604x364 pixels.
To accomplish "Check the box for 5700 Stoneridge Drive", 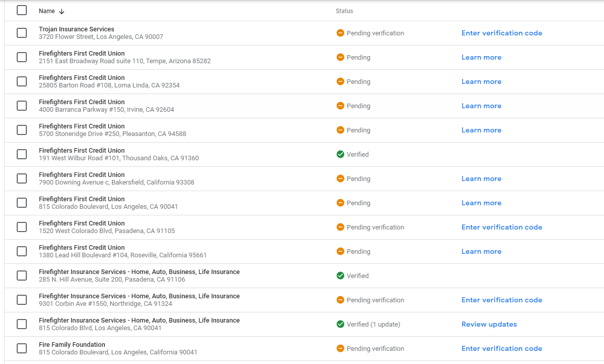I will 22,130.
